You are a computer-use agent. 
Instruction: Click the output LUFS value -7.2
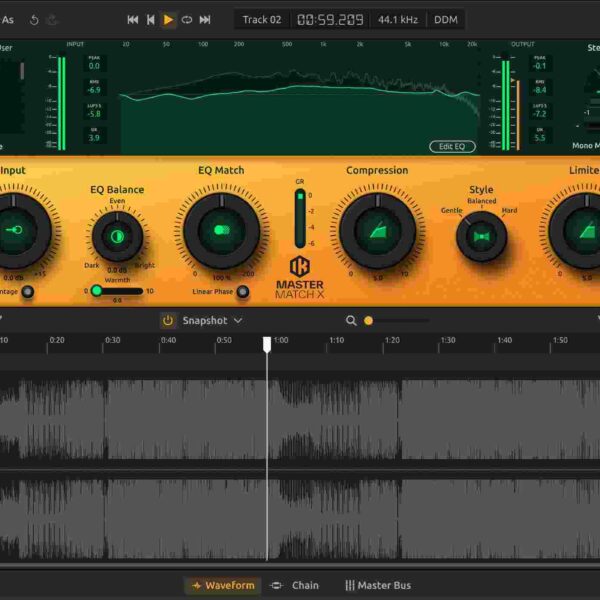click(540, 114)
